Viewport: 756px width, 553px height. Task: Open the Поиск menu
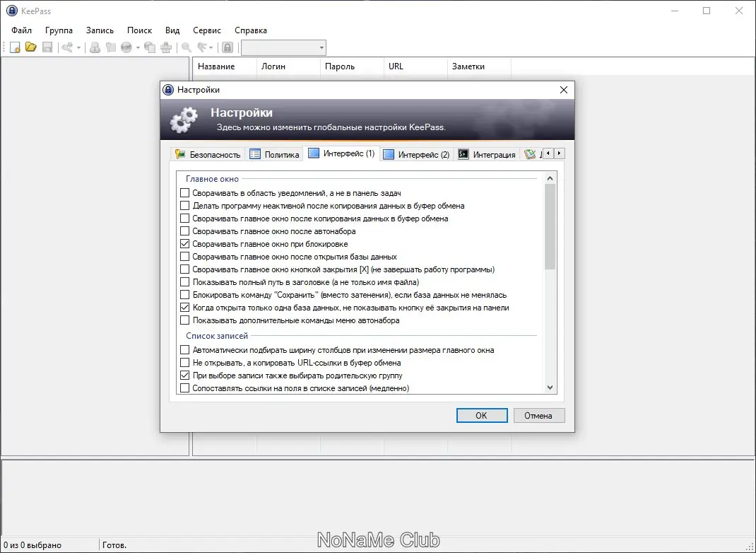pyautogui.click(x=139, y=30)
